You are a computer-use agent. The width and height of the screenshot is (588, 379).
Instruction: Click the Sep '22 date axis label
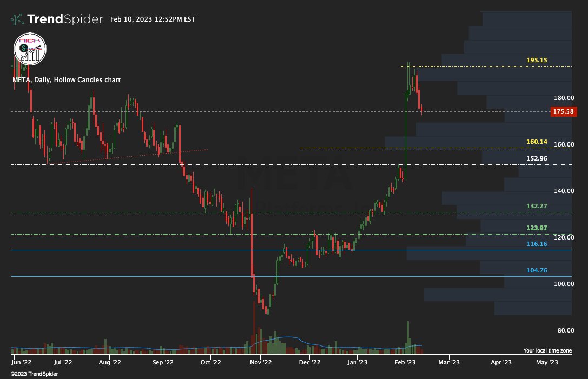(163, 362)
